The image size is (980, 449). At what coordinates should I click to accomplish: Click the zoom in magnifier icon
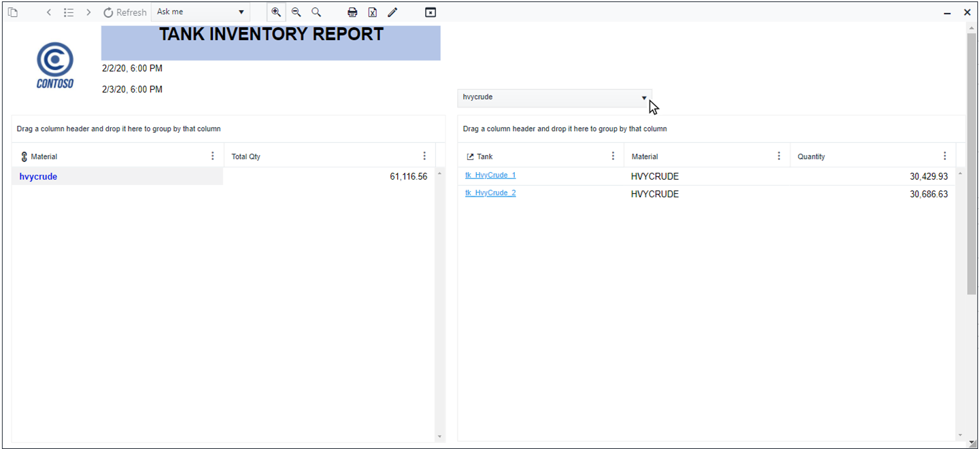pyautogui.click(x=276, y=12)
